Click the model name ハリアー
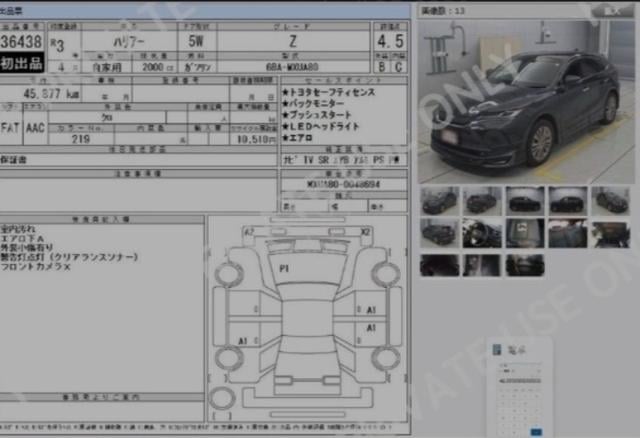The height and width of the screenshot is (438, 640). coord(129,42)
